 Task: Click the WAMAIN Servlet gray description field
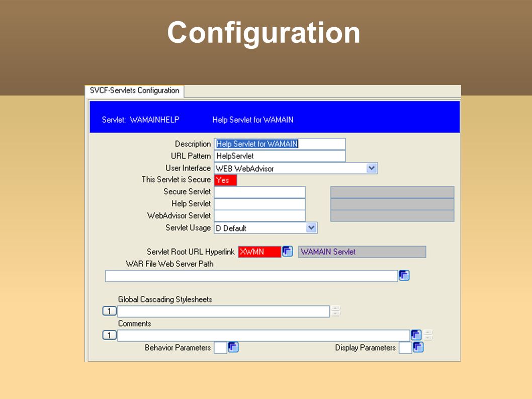pos(362,252)
